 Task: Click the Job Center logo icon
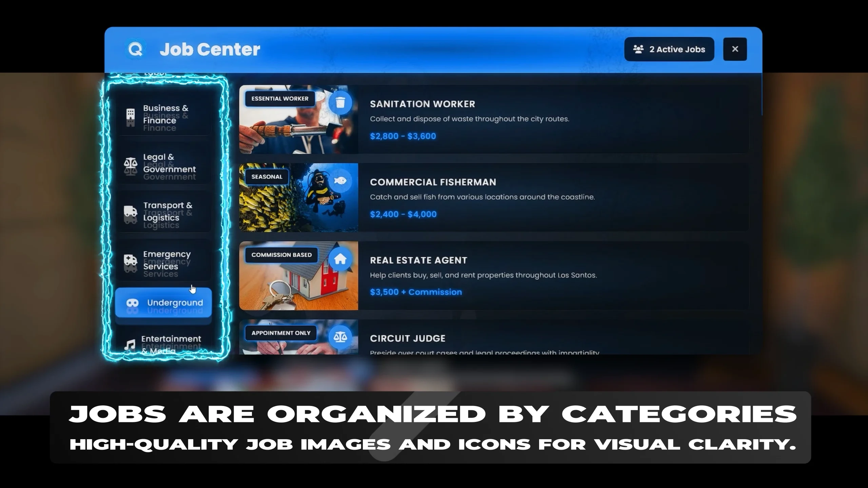[135, 49]
